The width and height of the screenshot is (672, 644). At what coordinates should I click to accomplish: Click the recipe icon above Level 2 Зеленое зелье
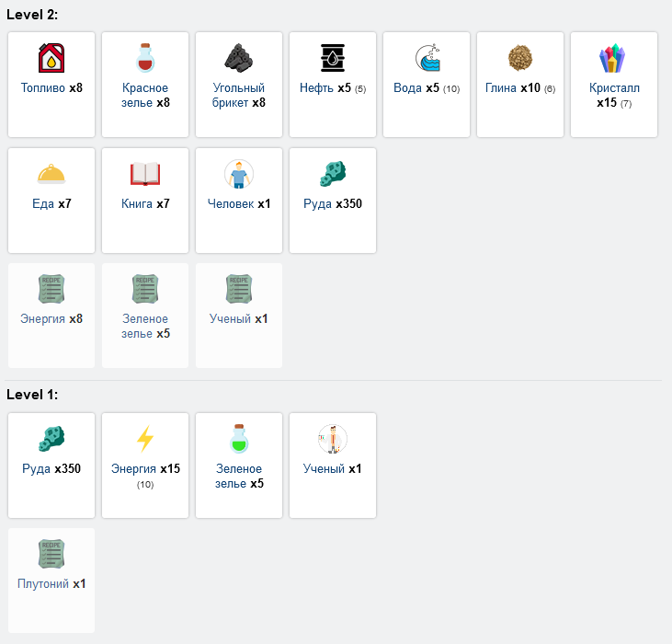click(x=145, y=289)
